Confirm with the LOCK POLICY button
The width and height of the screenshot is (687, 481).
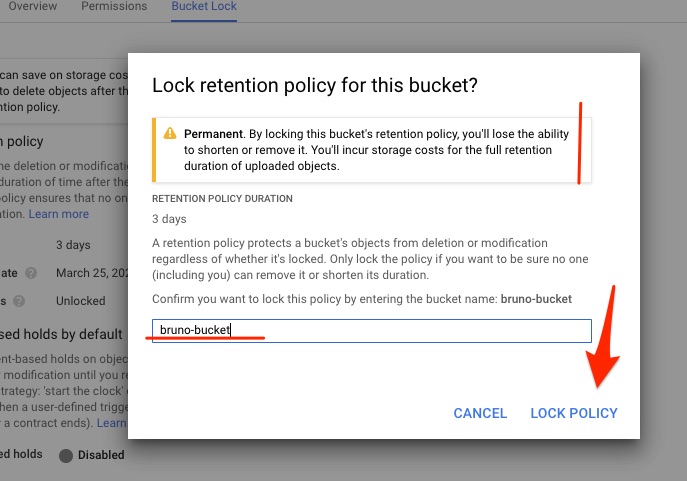click(574, 413)
